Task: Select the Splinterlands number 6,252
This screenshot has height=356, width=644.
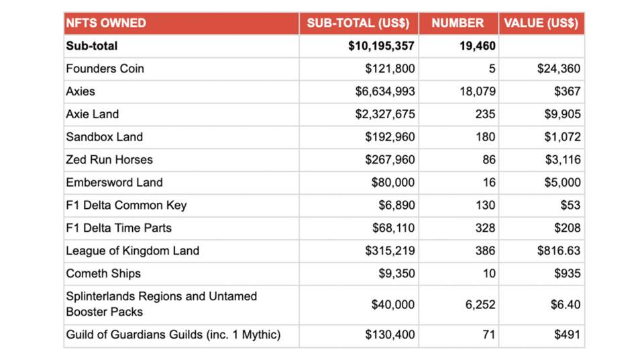Action: (480, 304)
